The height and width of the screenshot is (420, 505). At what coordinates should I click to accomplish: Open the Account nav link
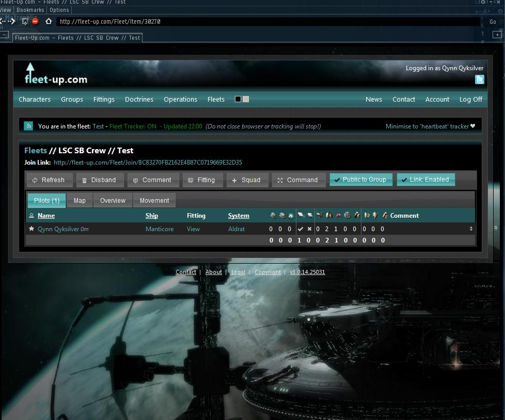[437, 99]
